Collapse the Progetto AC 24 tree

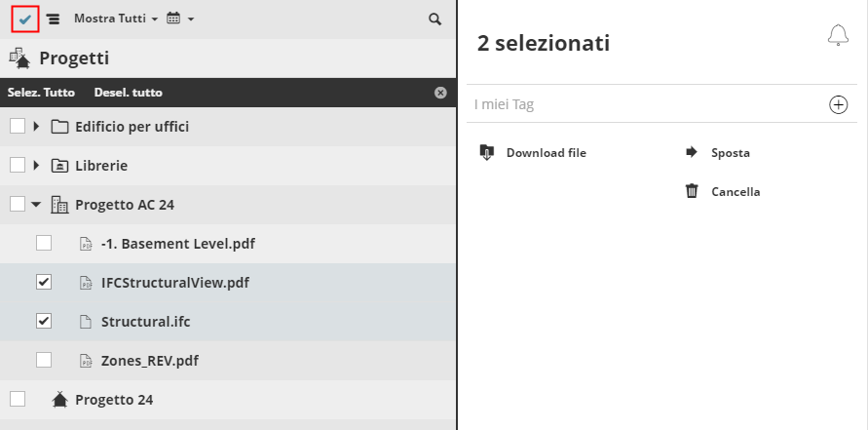pos(36,204)
